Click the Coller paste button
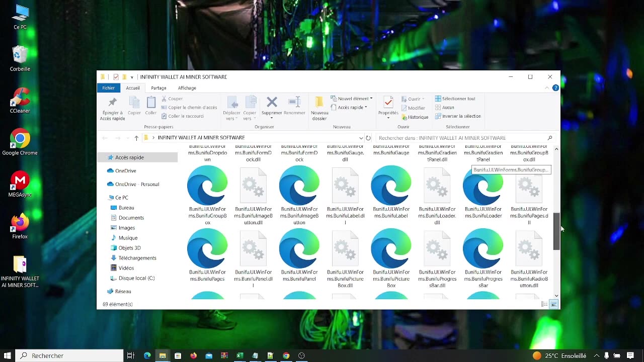This screenshot has width=644, height=362. 151,106
